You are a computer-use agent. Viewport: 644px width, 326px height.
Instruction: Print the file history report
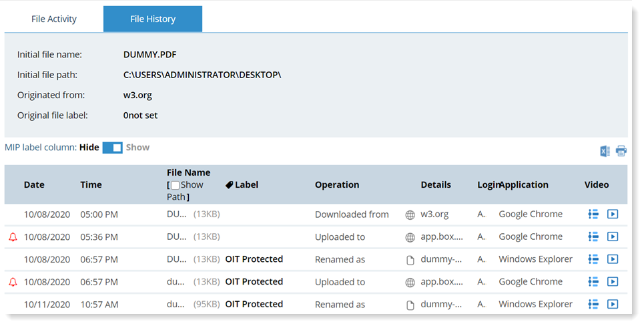click(621, 151)
